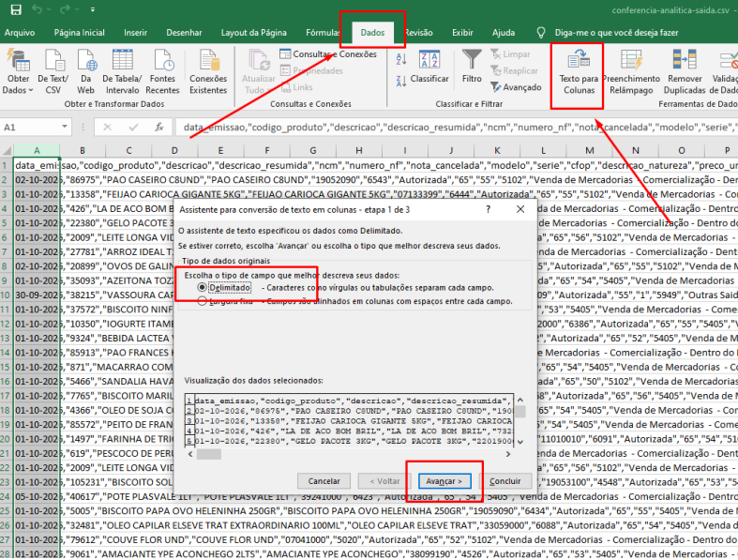Switch to Exibir tab
Viewport: 738px width, 560px height.
pyautogui.click(x=462, y=33)
